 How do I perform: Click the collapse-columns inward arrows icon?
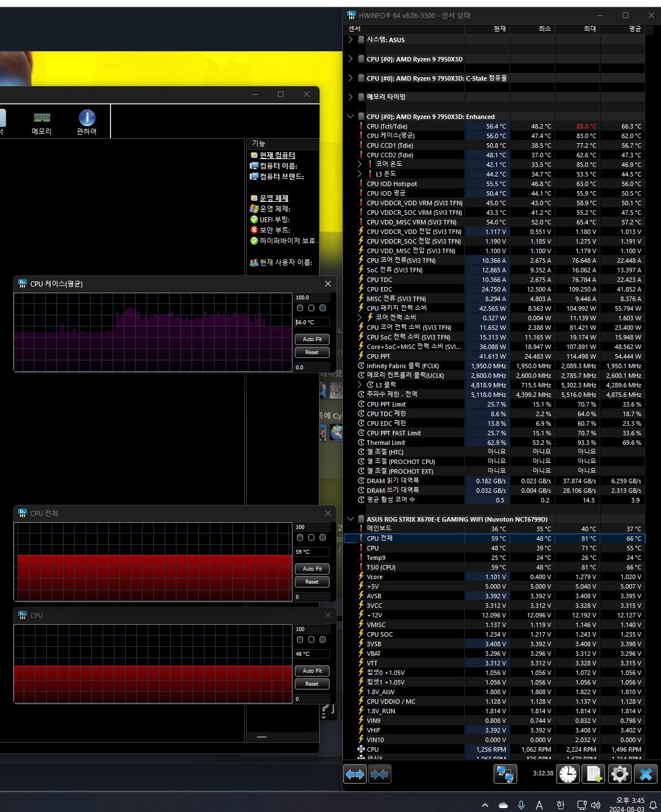(x=379, y=774)
